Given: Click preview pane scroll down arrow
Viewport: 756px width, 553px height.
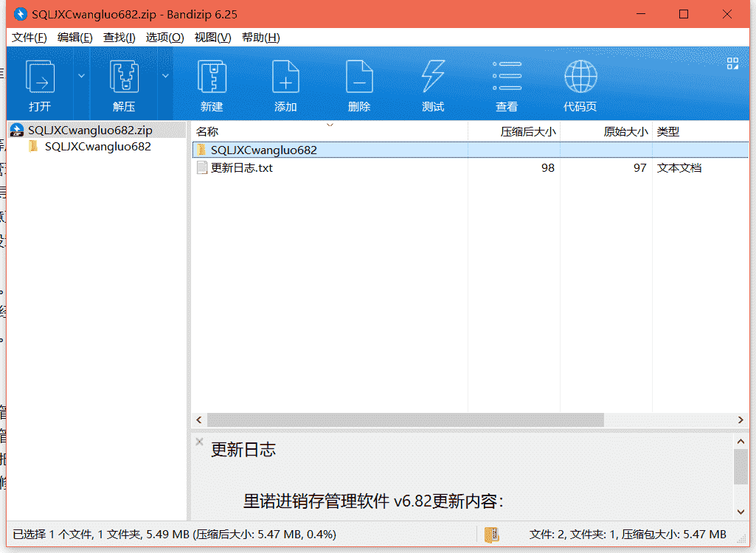Looking at the screenshot, I should point(741,512).
